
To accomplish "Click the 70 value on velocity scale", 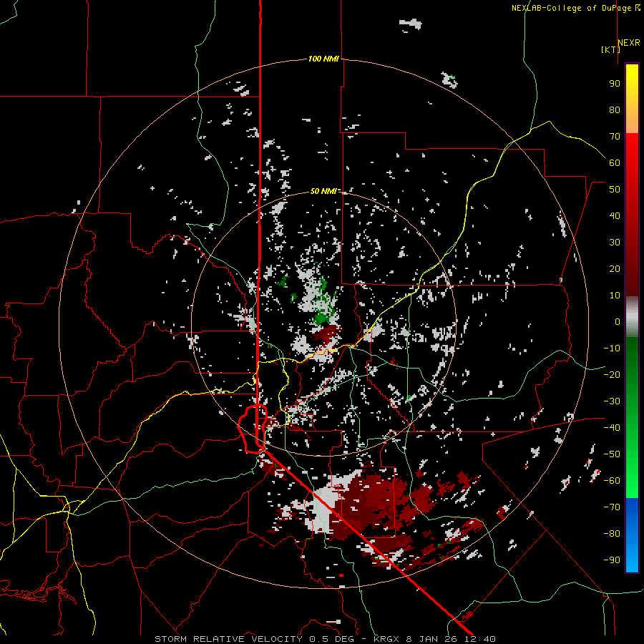I will click(x=615, y=137).
